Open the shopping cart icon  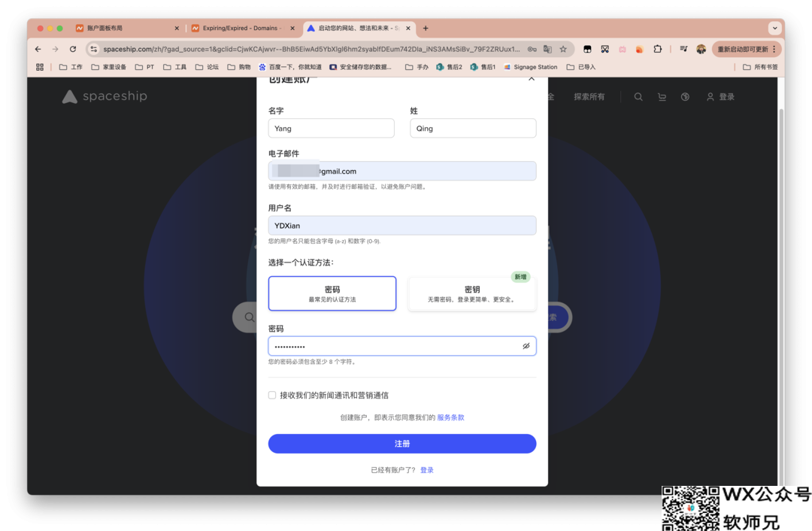(x=662, y=97)
